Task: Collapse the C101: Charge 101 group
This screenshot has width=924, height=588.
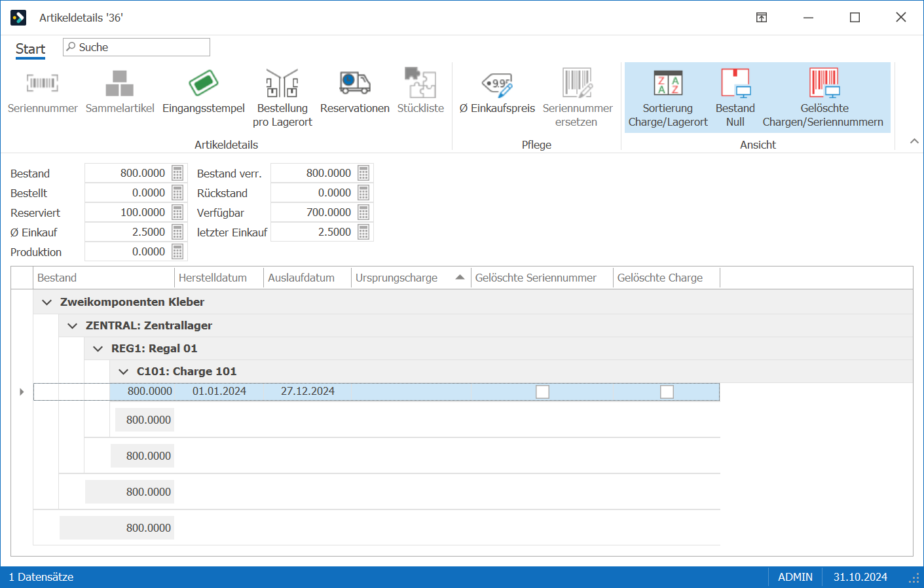Action: tap(123, 371)
